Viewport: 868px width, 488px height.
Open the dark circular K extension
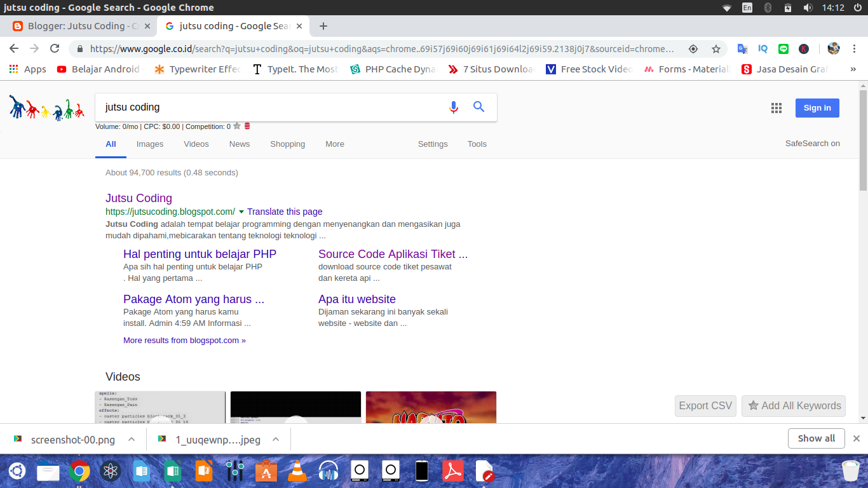tap(804, 48)
